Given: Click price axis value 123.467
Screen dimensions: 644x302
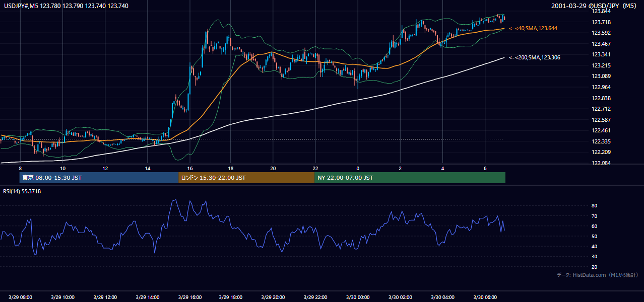Looking at the screenshot, I should 602,44.
